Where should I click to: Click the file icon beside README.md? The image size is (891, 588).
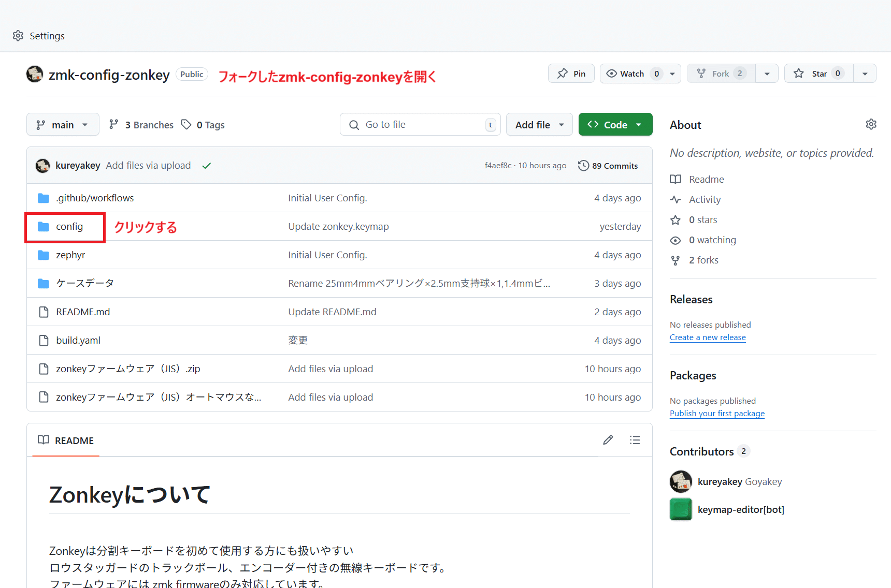coord(44,312)
